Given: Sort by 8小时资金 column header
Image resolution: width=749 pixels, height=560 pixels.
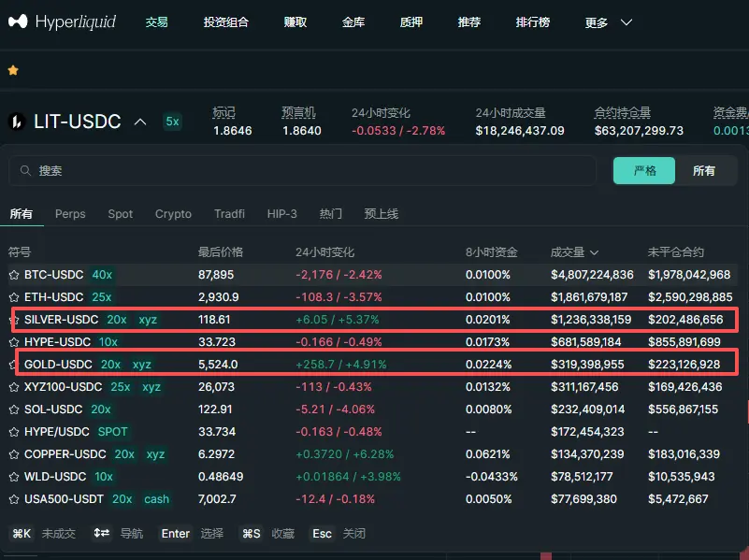Looking at the screenshot, I should pyautogui.click(x=492, y=252).
